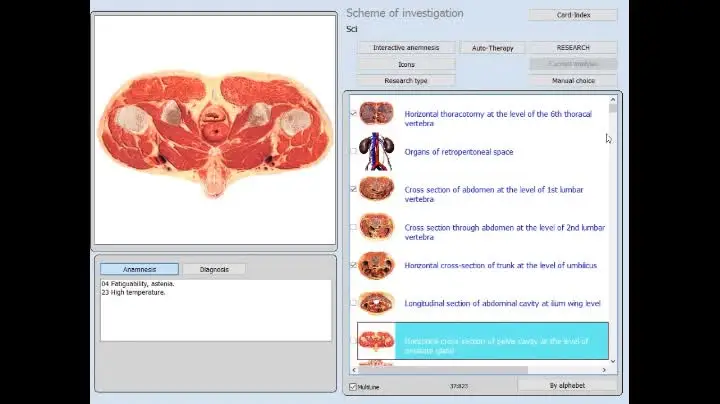Click the ilium wing level section thumbnail
Image resolution: width=720 pixels, height=404 pixels.
(x=377, y=303)
